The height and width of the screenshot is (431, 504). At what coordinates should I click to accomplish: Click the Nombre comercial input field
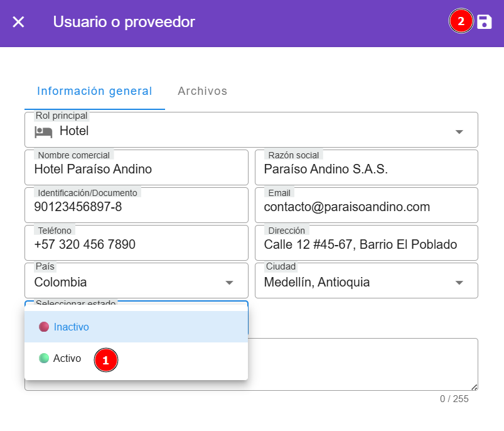pos(136,170)
